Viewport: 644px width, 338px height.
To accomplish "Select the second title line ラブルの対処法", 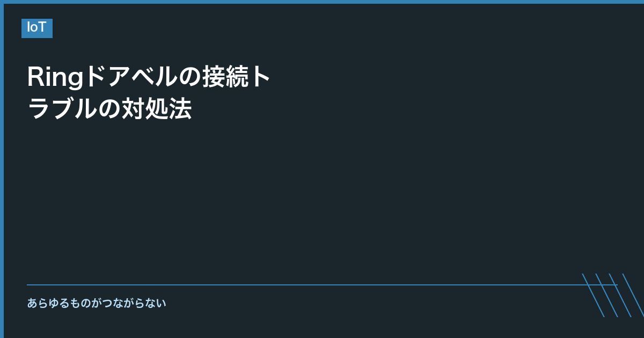I will (109, 109).
